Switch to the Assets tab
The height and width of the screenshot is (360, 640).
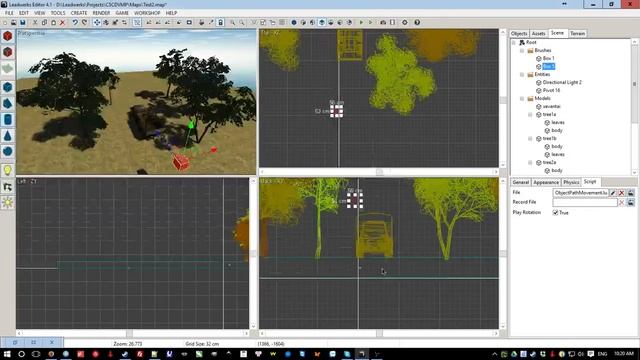tap(538, 33)
